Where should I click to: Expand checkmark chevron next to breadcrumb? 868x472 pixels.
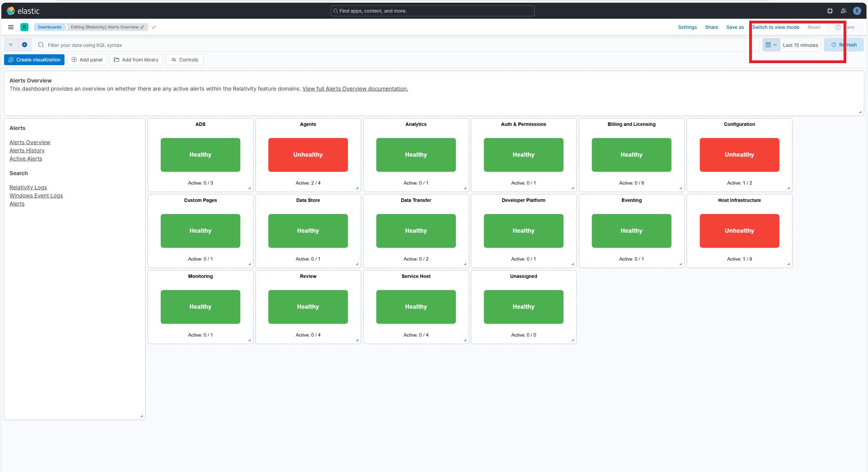(154, 27)
